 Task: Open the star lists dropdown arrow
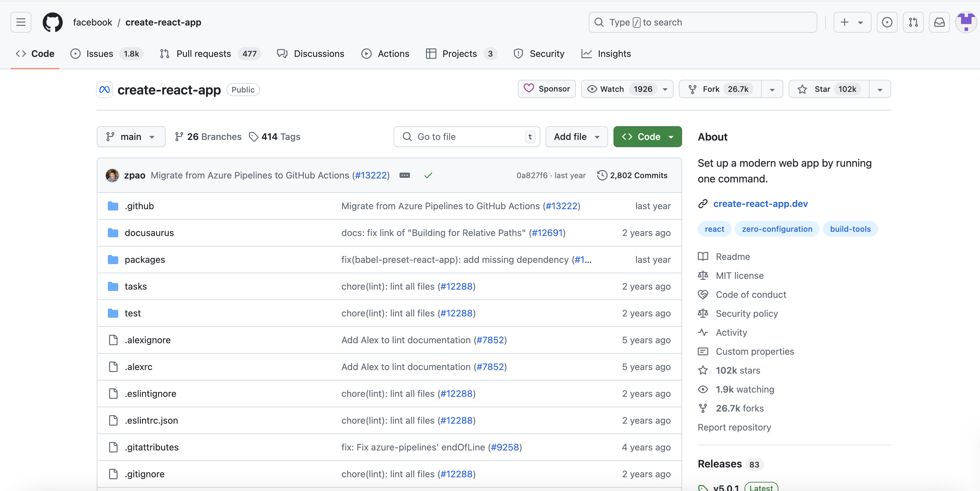(x=880, y=90)
